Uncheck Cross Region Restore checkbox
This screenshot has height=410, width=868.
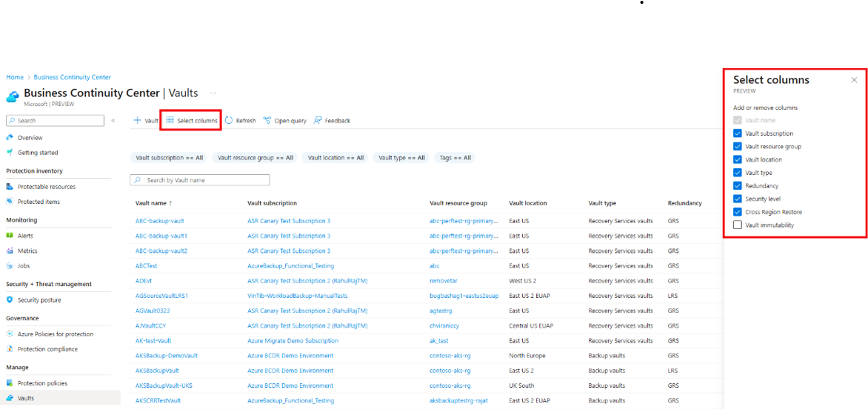[737, 211]
